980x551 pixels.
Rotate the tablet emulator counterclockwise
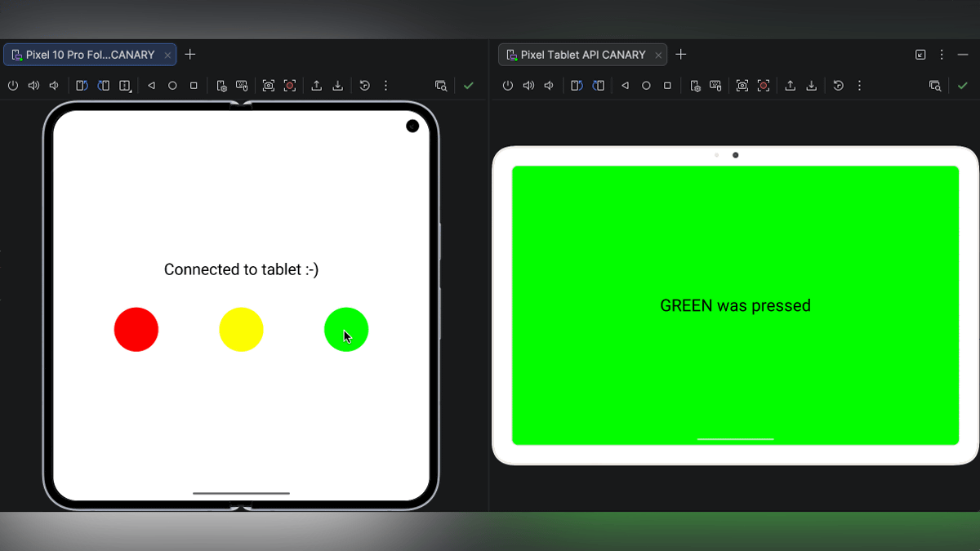point(577,85)
